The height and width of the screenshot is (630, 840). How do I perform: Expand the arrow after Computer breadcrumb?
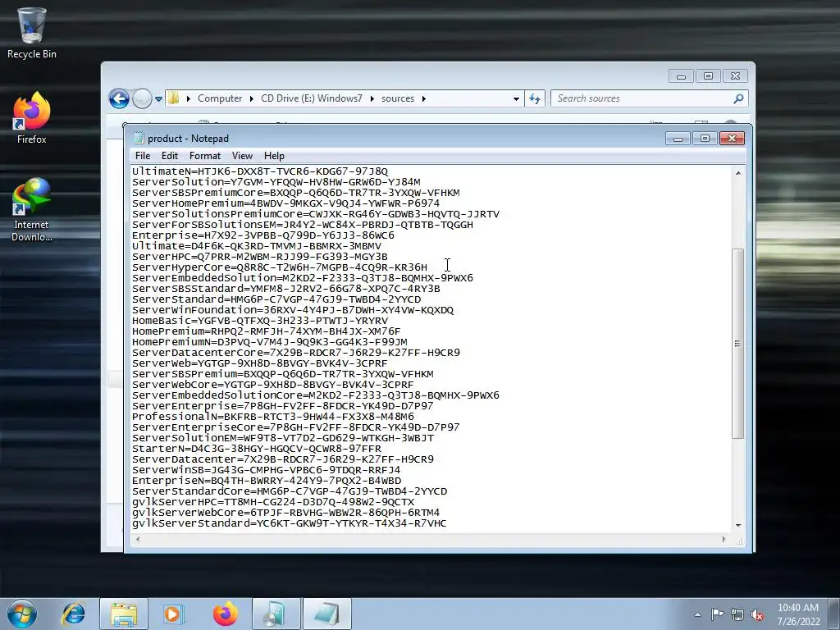pyautogui.click(x=251, y=98)
